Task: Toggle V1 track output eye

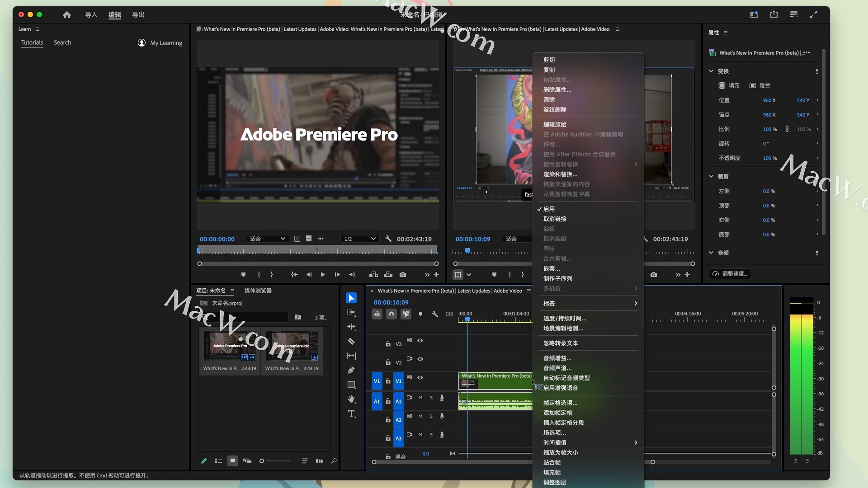Action: 420,378
